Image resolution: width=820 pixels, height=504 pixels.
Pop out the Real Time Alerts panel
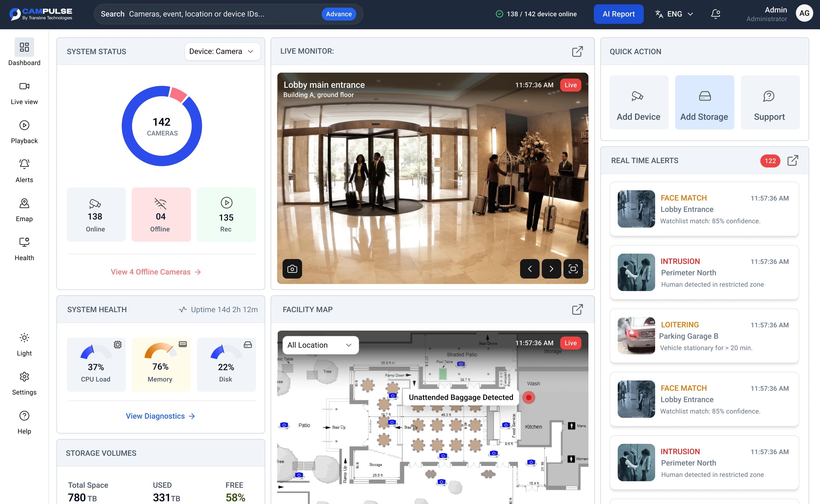[793, 161]
